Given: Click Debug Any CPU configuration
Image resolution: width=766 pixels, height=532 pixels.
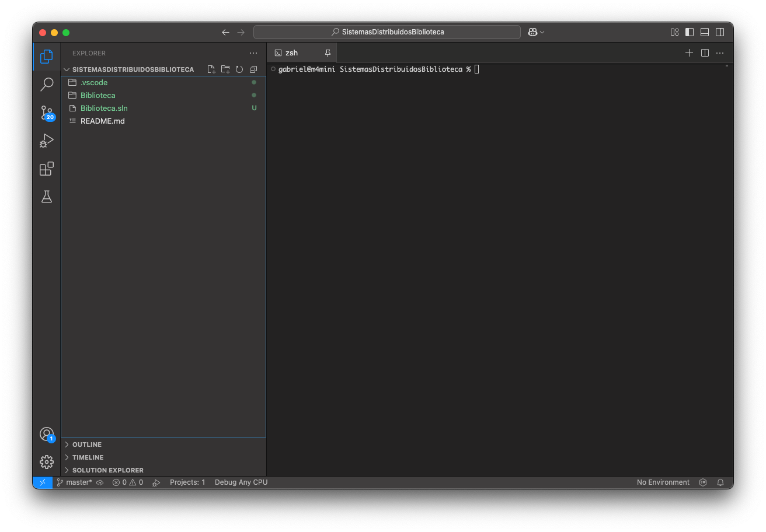Looking at the screenshot, I should click(x=241, y=482).
